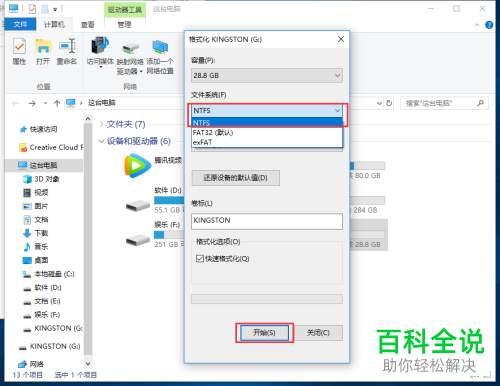The image size is (500, 386).
Task: Select highlighted NTFS option in list
Action: (267, 122)
